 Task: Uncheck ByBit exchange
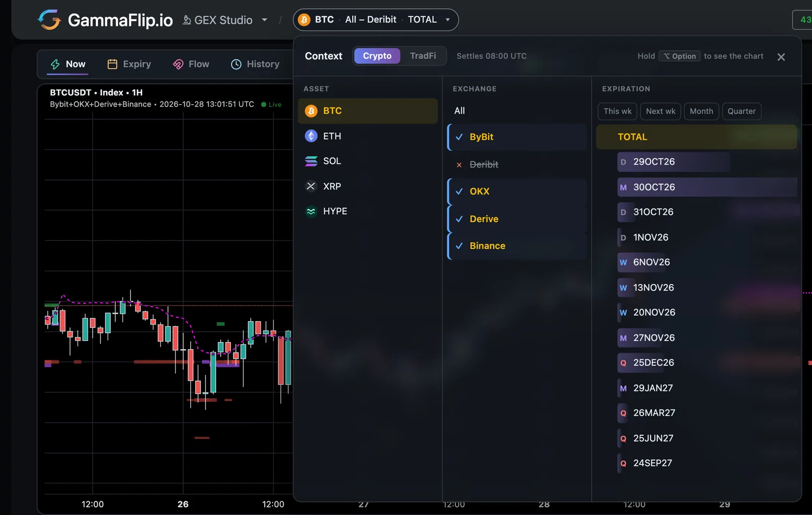pyautogui.click(x=517, y=137)
